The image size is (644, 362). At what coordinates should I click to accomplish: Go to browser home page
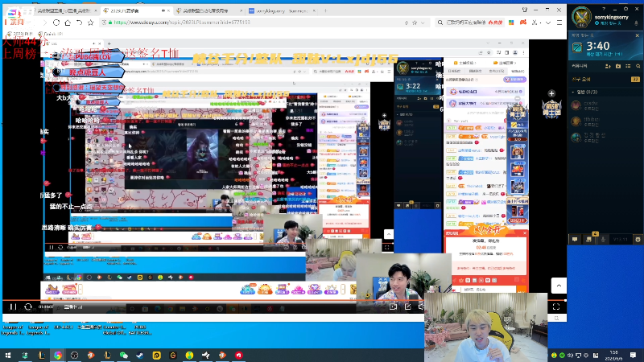(68, 23)
